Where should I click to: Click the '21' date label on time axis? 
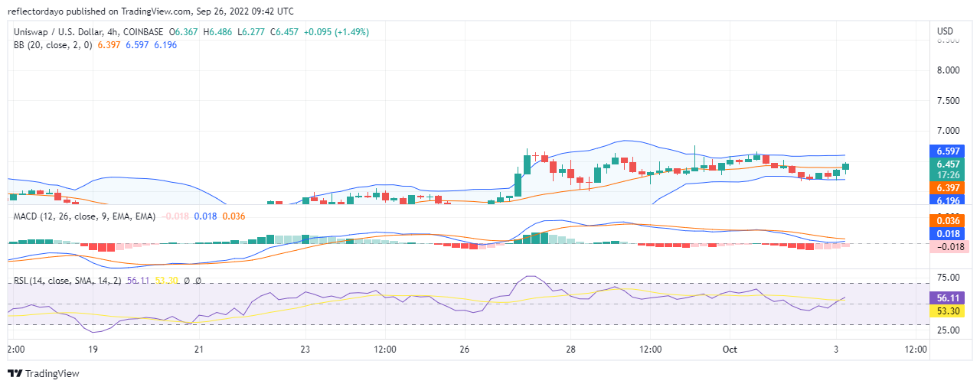coord(199,350)
